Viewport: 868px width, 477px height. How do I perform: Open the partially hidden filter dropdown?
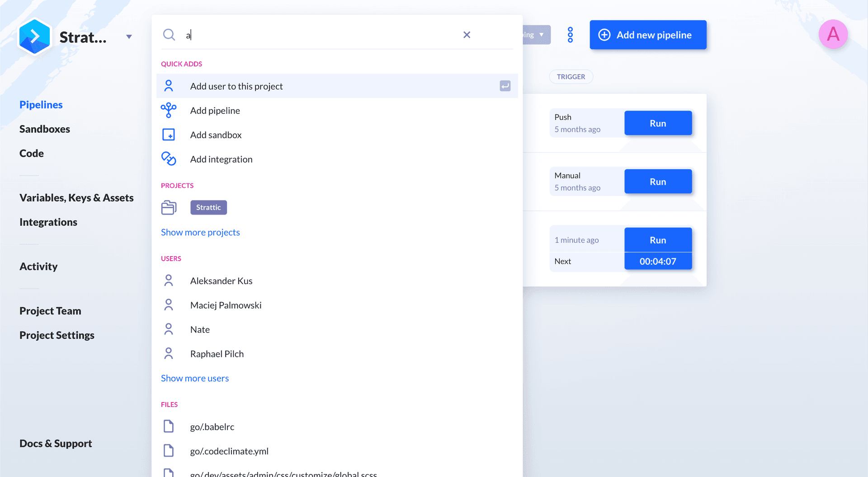pos(537,35)
